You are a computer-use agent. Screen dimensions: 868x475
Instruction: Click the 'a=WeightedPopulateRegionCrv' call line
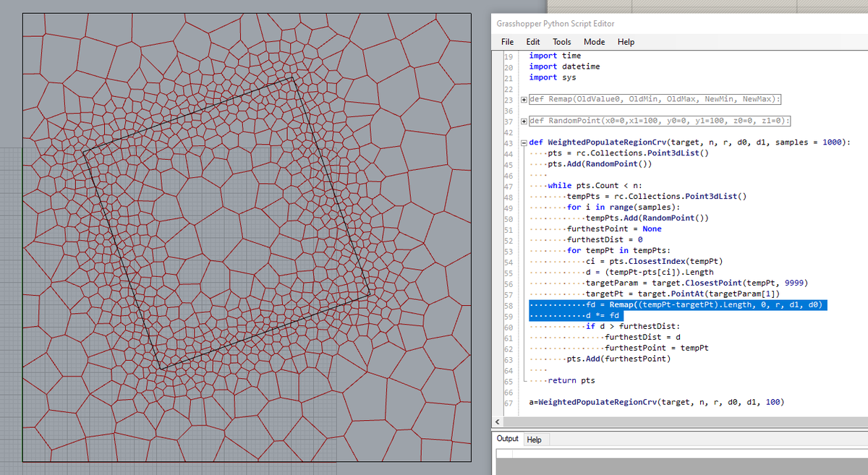(x=657, y=402)
